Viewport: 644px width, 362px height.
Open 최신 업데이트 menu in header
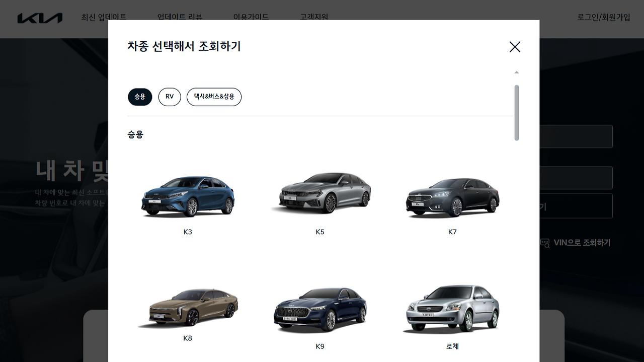104,17
